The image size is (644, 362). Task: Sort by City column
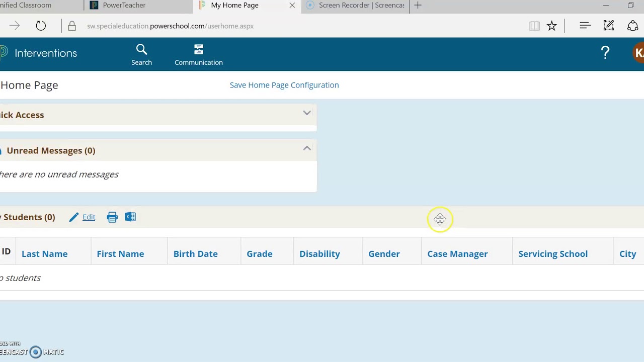pos(627,254)
